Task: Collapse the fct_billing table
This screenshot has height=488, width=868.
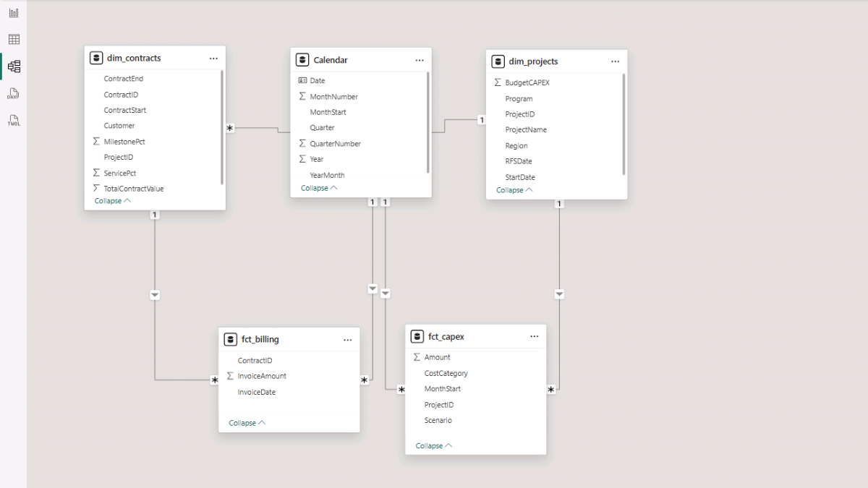Action: click(x=247, y=423)
